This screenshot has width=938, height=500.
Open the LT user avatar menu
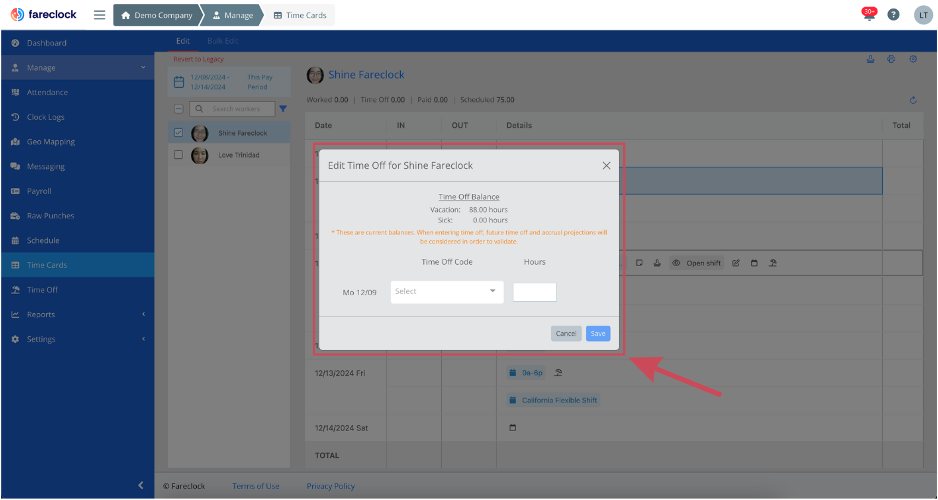[923, 15]
